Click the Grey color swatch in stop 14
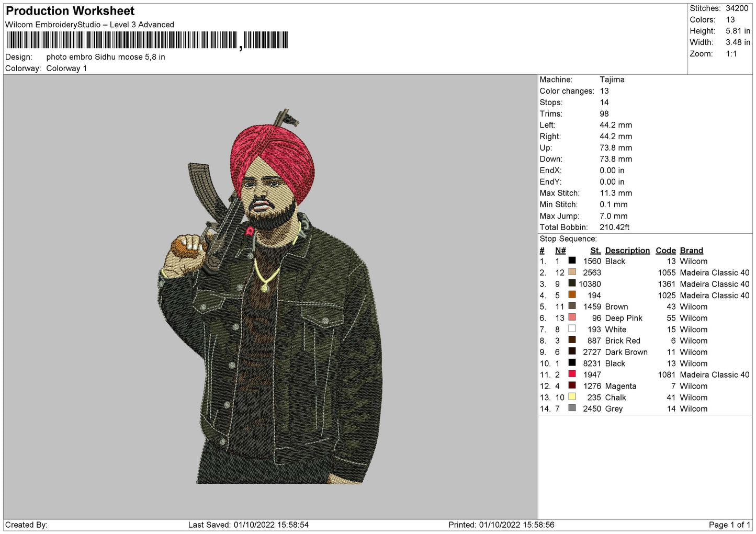 pos(572,408)
